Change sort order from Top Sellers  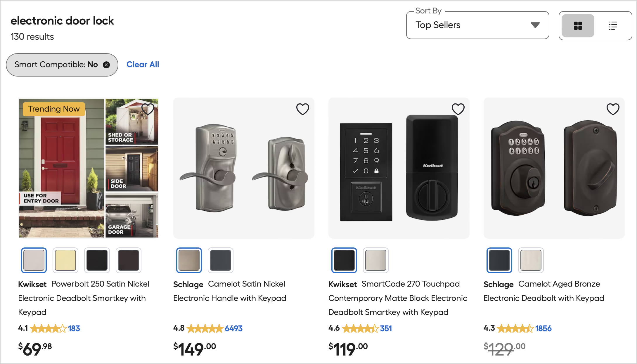coord(477,25)
